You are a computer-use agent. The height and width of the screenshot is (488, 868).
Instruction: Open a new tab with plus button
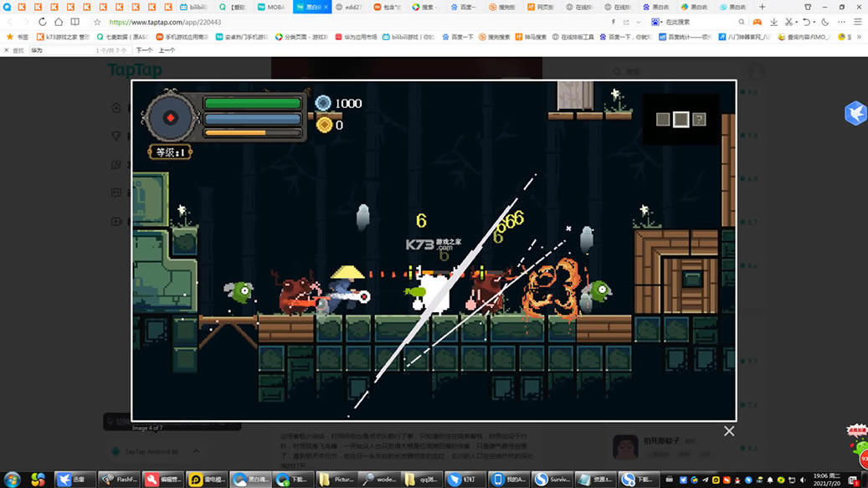click(762, 7)
